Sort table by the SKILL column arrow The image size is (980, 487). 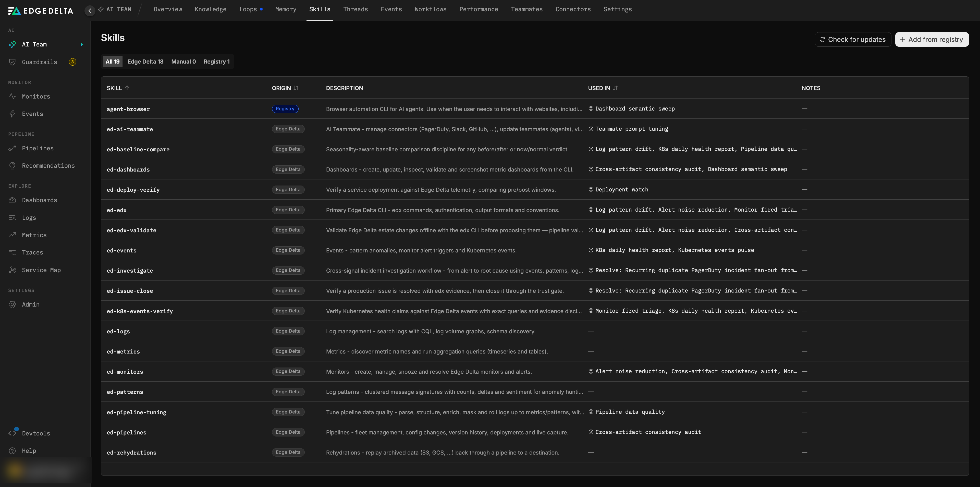point(127,88)
